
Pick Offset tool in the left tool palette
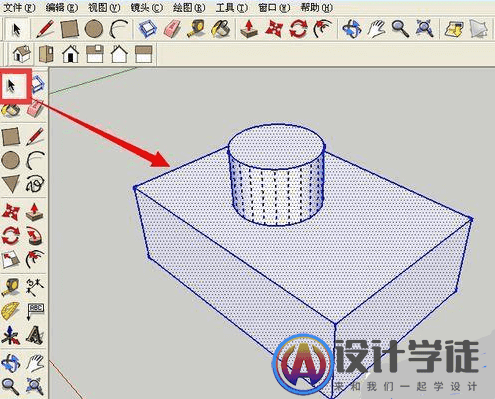tap(35, 260)
